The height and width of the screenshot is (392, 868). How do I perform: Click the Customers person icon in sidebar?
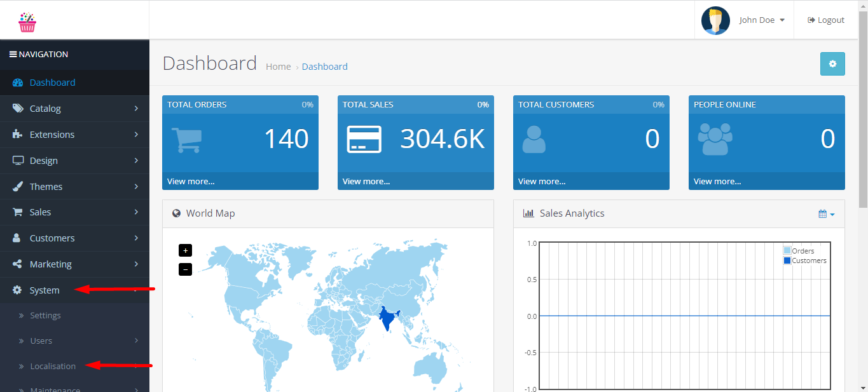(18, 238)
